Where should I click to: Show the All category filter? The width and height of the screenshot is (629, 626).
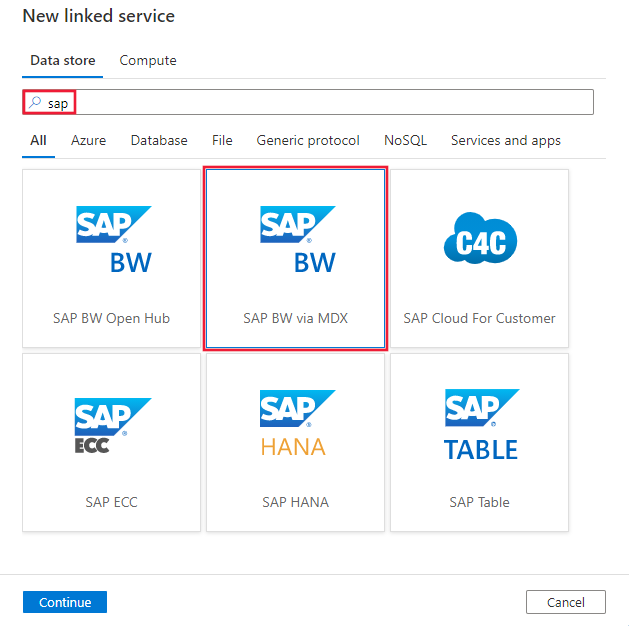pyautogui.click(x=38, y=141)
